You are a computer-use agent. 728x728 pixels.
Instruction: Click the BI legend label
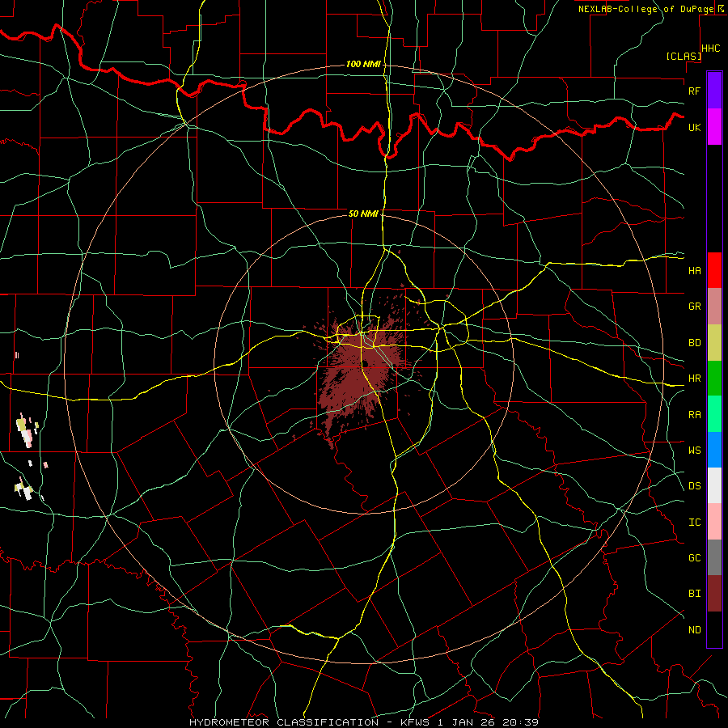pyautogui.click(x=694, y=594)
